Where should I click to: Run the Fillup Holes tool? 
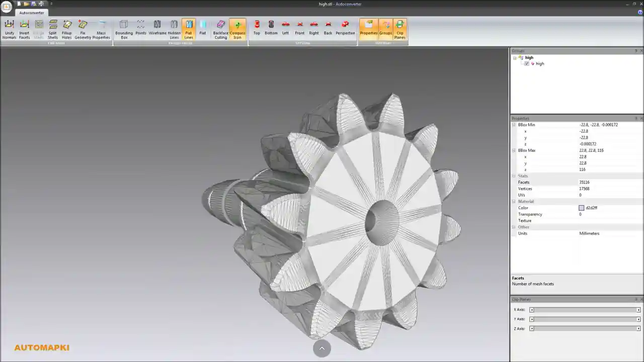tap(67, 29)
